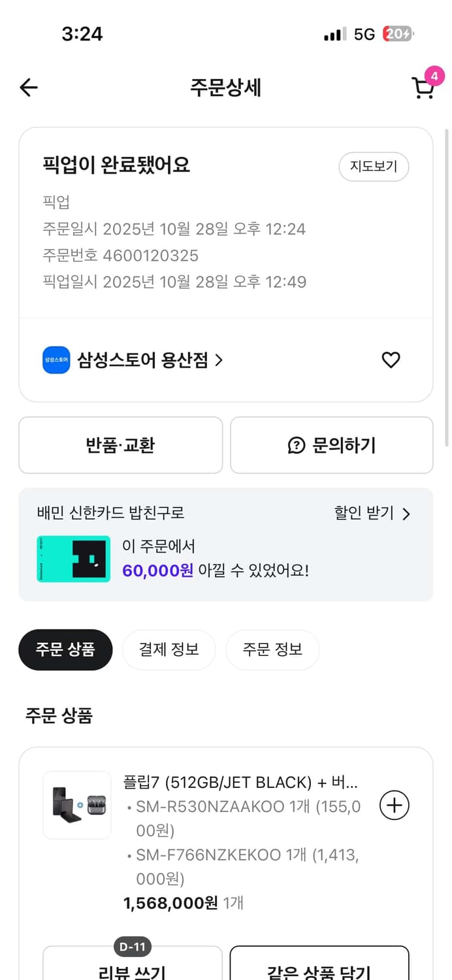452x980 pixels.
Task: Favorite the store with the heart icon
Action: (x=391, y=360)
